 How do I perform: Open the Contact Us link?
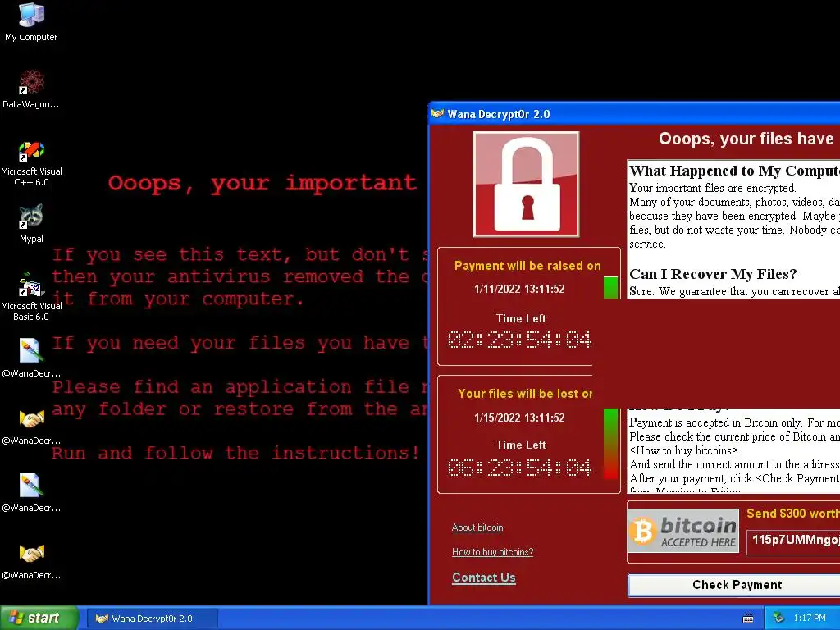(484, 577)
